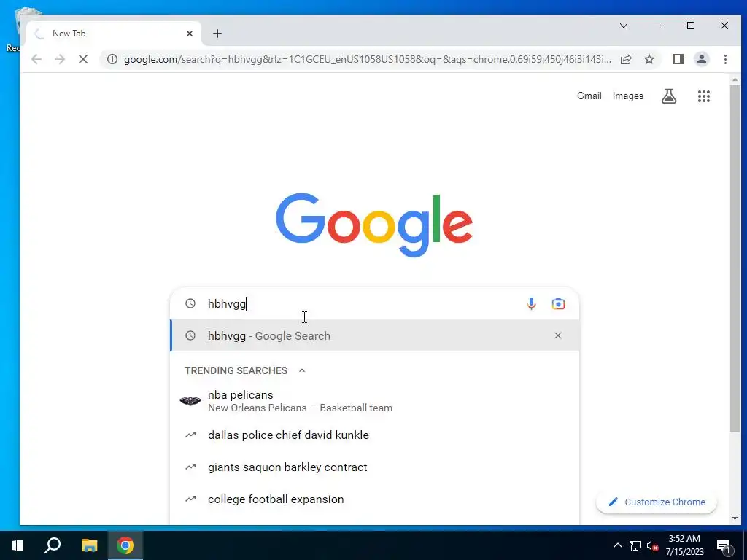Remove hbhvgg suggestion from history
The height and width of the screenshot is (560, 747).
tap(558, 335)
